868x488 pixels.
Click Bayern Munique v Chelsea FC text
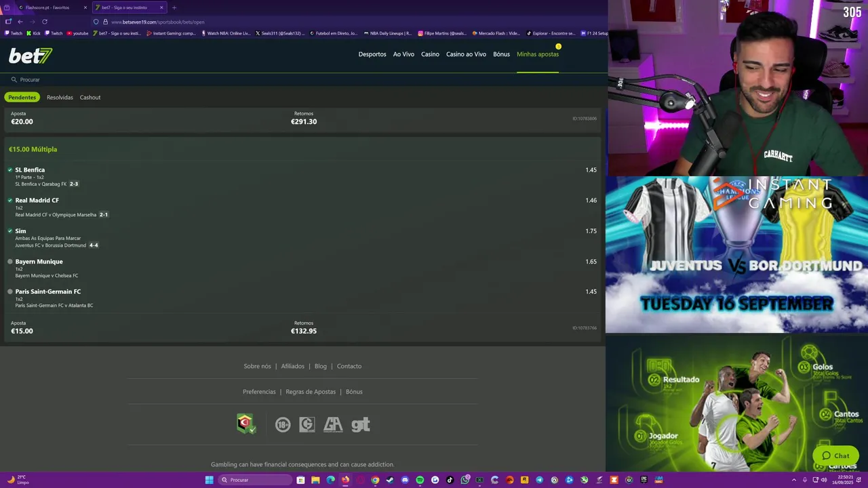[46, 276]
